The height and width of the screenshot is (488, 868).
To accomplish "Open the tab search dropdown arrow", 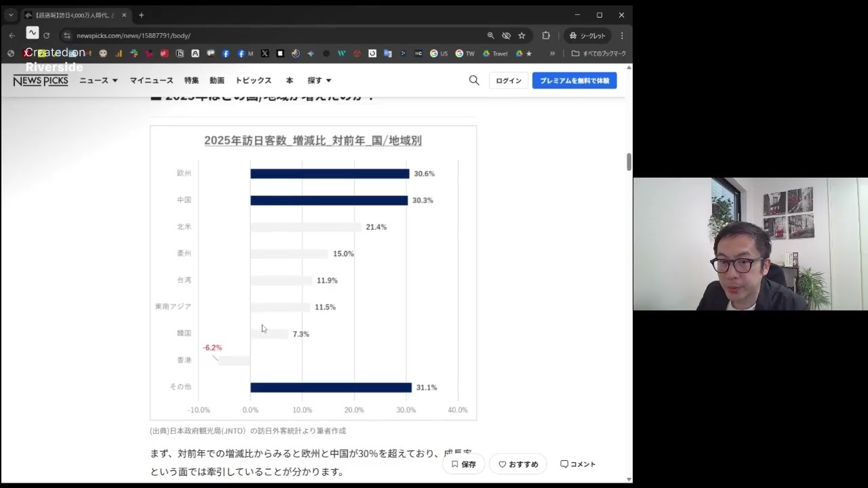I will click(x=11, y=15).
